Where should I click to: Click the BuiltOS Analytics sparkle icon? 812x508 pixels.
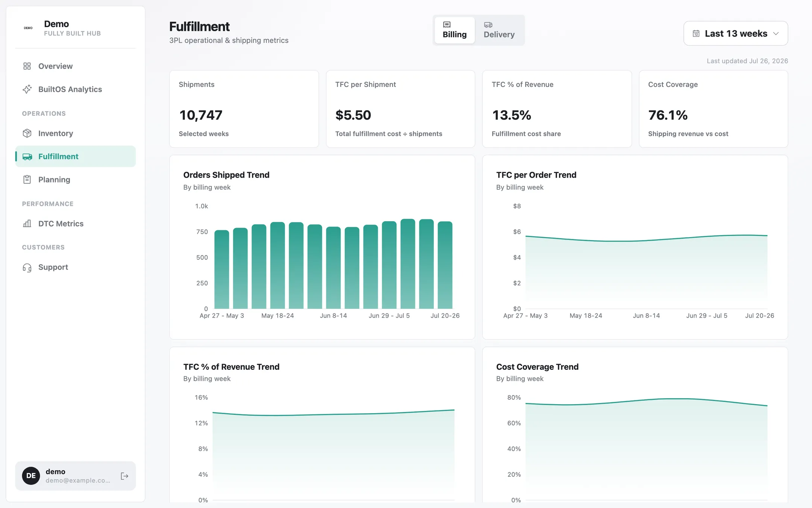27,89
